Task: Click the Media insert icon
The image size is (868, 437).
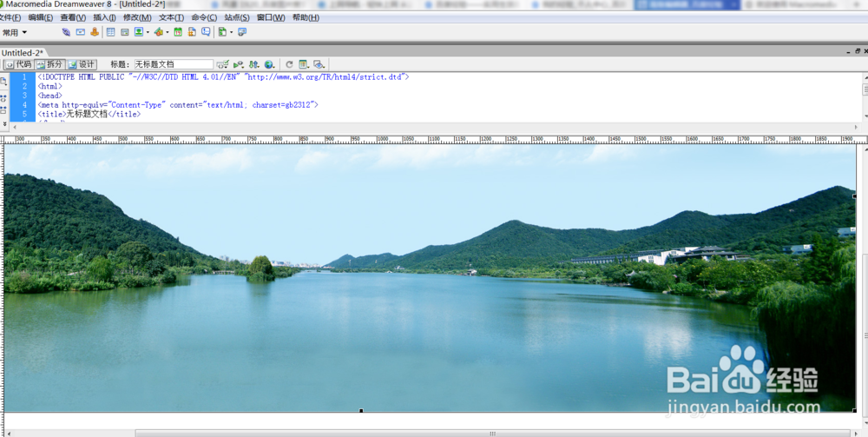Action: 158,32
